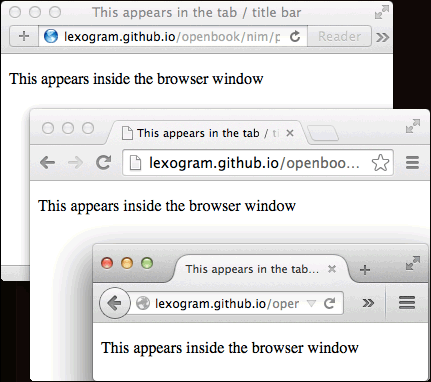Click Chrome page text 'This appears inside the browser window'
This screenshot has width=431, height=382.
[x=167, y=206]
